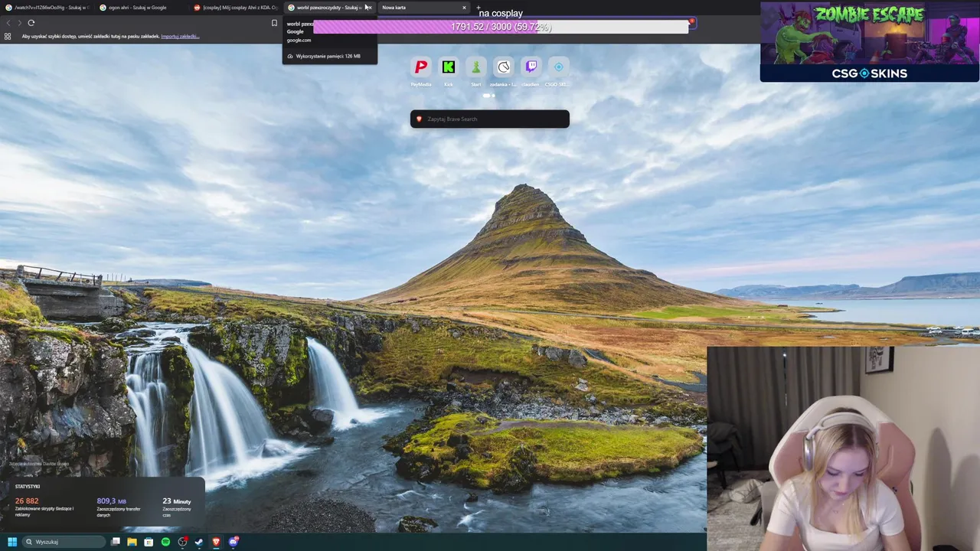Click the google.com text in tab tooltip
The width and height of the screenshot is (980, 551).
point(299,40)
